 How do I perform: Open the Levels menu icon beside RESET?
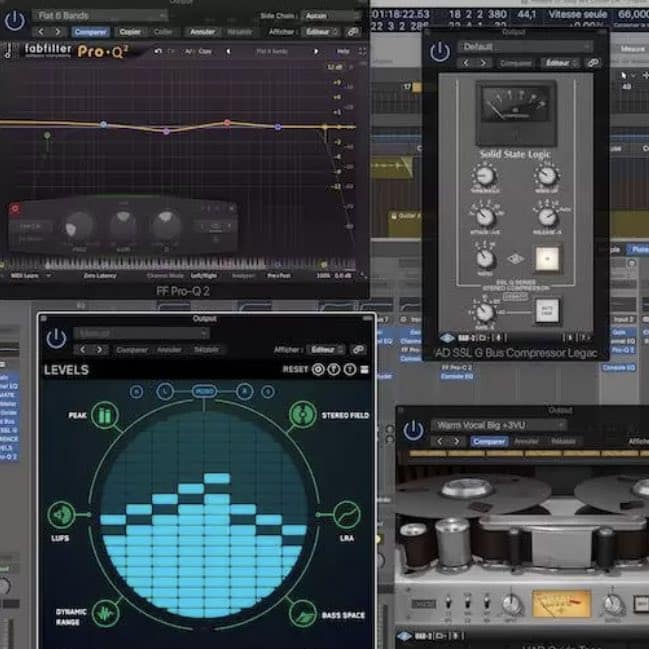click(x=364, y=369)
